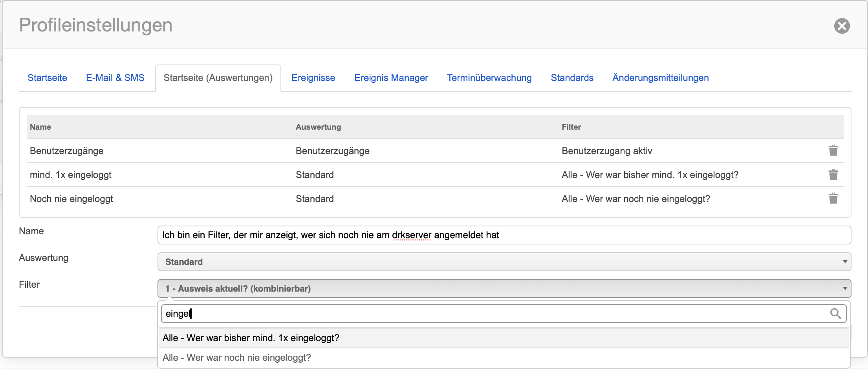The height and width of the screenshot is (371, 868).
Task: Open the E-Mail & SMS tab
Action: point(115,78)
